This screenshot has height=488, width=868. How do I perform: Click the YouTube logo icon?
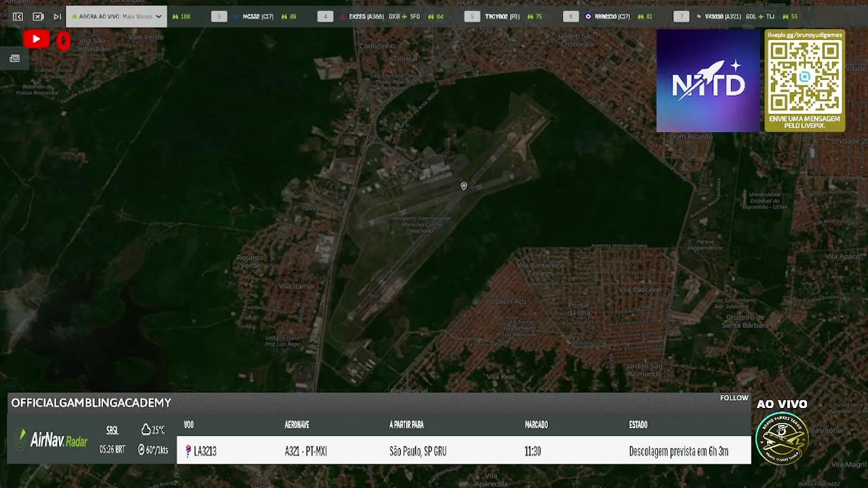point(36,40)
